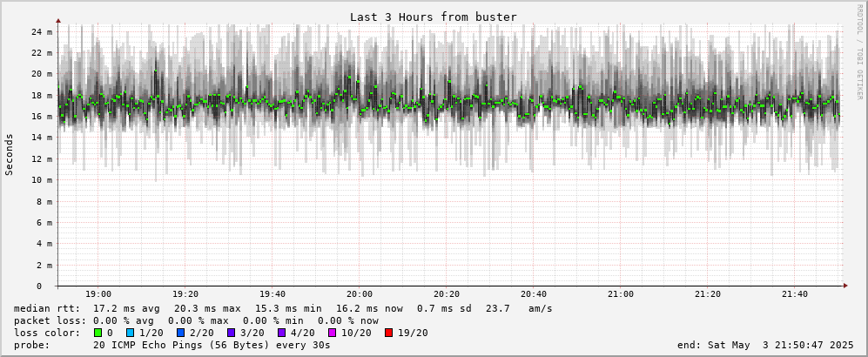Viewport: 868px width, 357px height.
Task: Click the "probe:" label
Action: tap(31, 346)
